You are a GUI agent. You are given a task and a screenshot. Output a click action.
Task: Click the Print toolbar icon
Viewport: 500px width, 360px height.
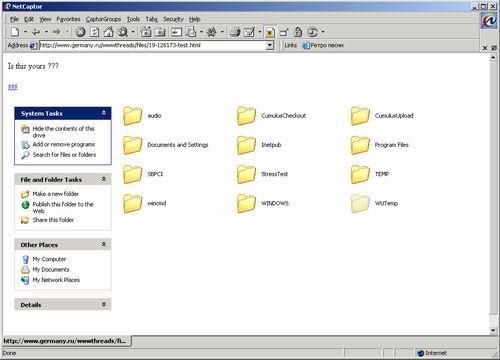[x=235, y=32]
